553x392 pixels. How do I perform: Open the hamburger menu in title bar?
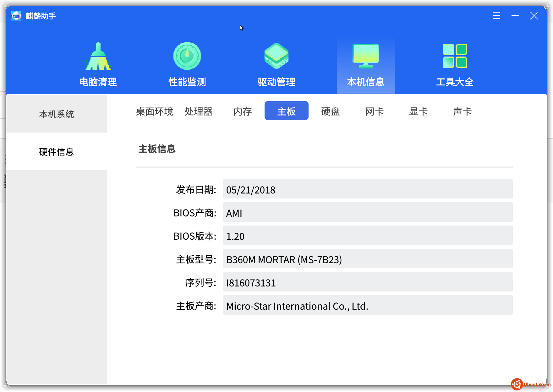coord(496,15)
